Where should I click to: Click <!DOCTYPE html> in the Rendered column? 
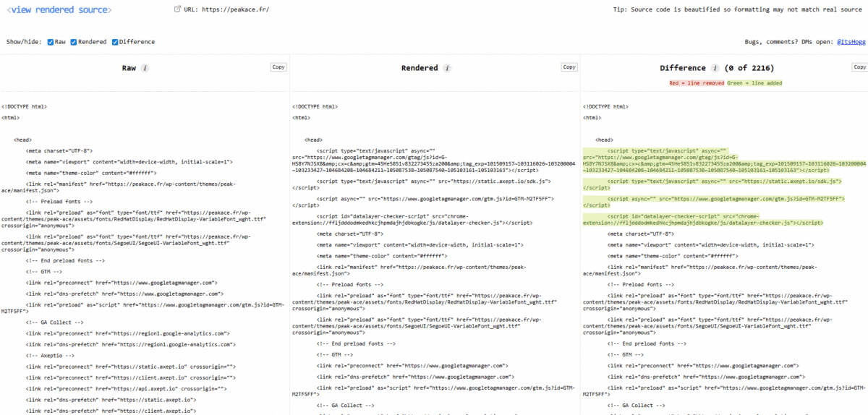(315, 106)
